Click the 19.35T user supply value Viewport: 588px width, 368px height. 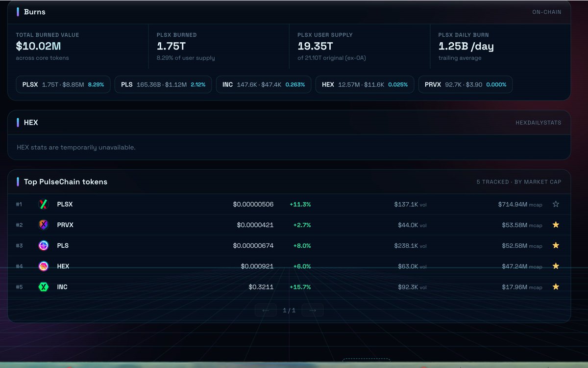(x=315, y=47)
